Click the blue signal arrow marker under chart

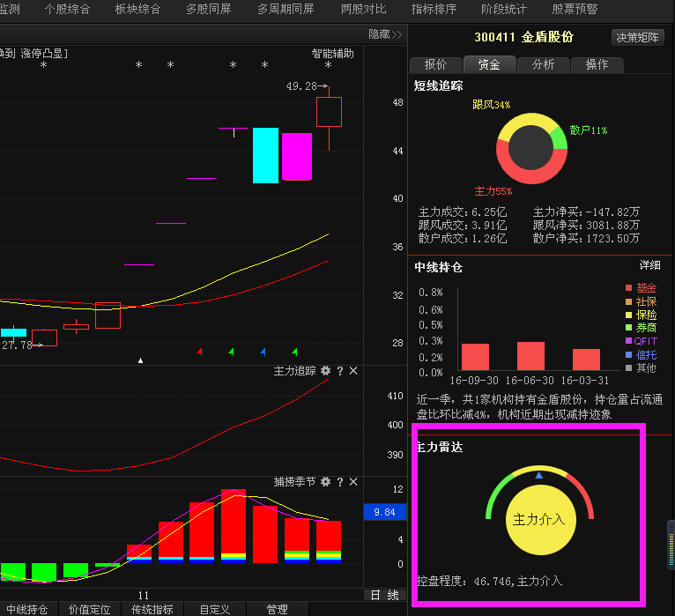(263, 352)
